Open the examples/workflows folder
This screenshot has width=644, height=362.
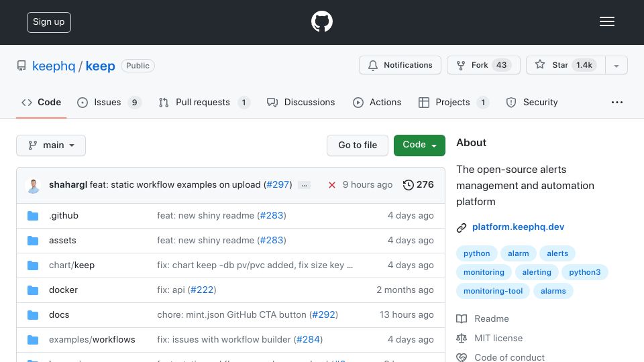pyautogui.click(x=92, y=339)
